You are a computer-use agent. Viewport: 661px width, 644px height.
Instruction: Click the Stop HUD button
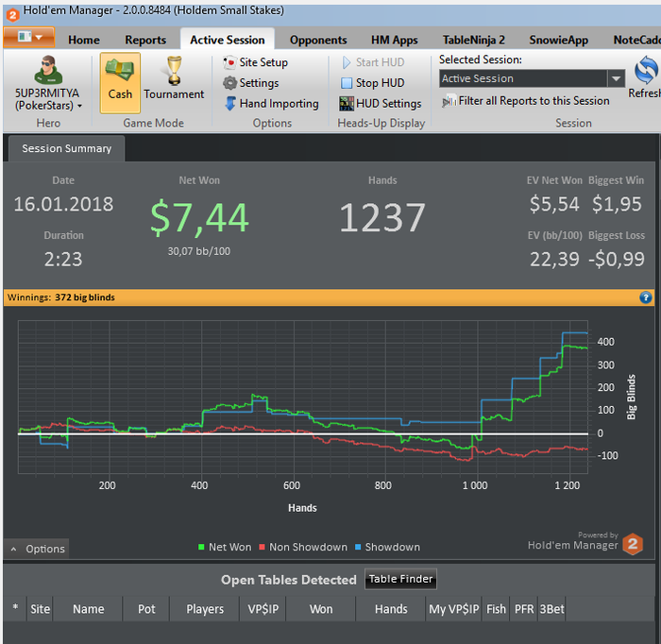tap(373, 83)
